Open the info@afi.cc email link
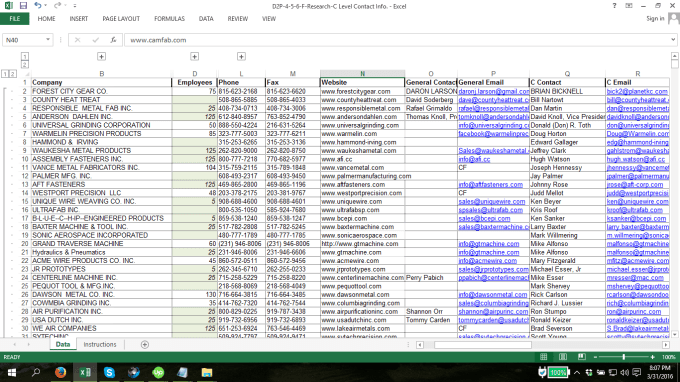 (474, 159)
